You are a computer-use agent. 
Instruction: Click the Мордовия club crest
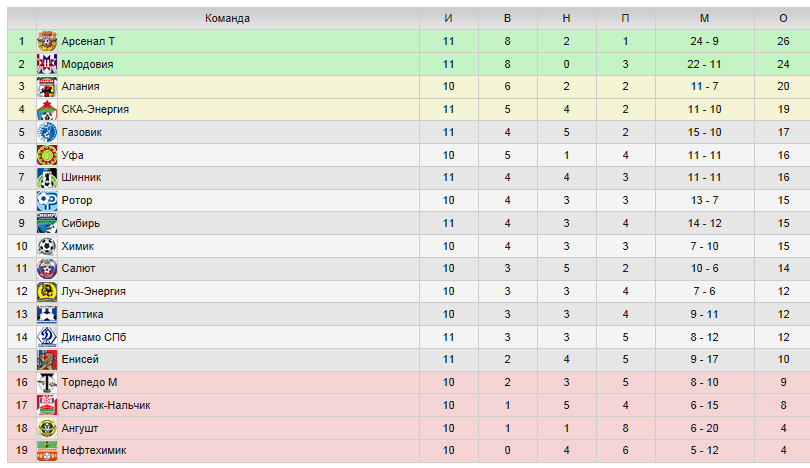(47, 64)
